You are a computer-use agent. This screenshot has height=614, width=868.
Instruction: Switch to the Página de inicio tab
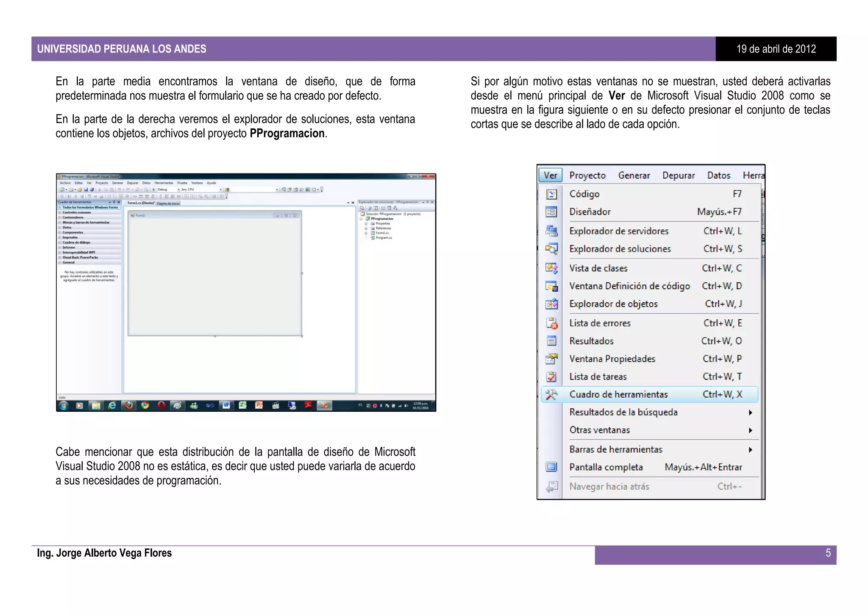(x=168, y=204)
